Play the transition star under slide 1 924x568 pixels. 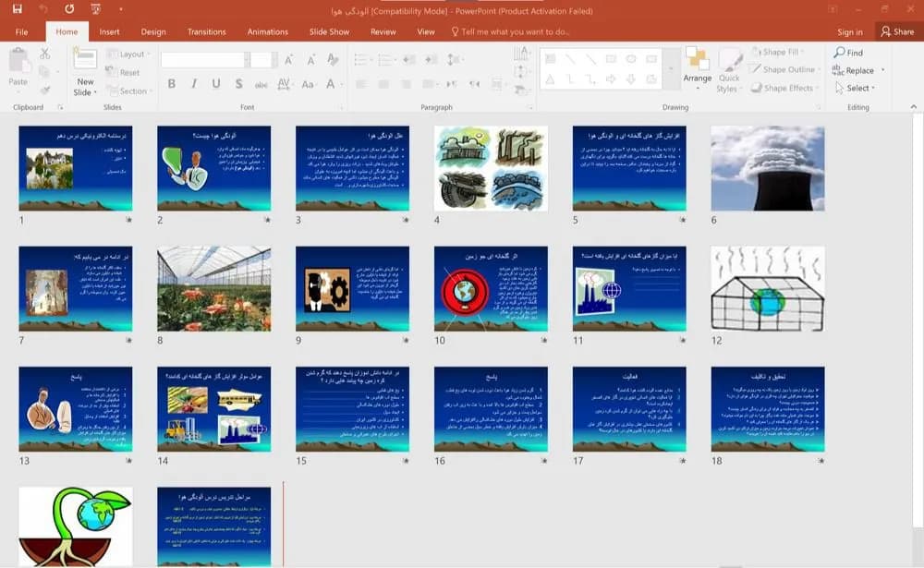[128, 220]
